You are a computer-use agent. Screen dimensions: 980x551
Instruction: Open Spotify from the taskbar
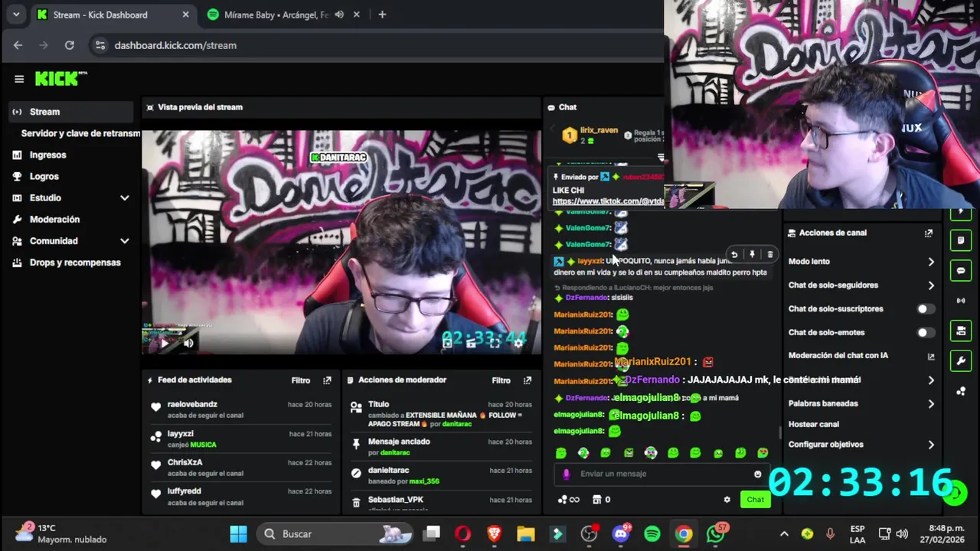coord(652,534)
